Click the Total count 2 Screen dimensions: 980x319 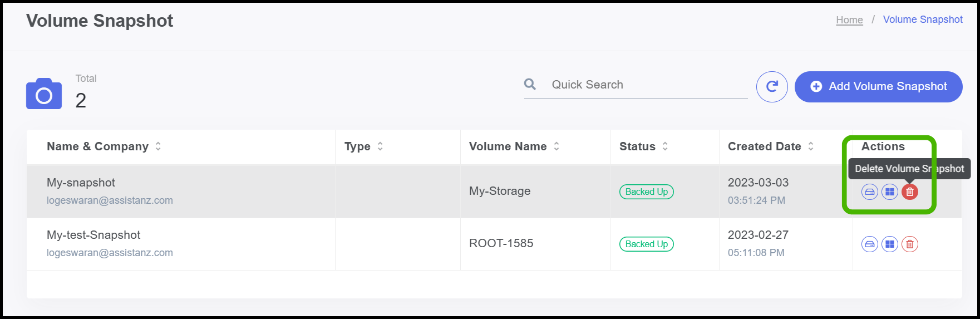click(81, 101)
